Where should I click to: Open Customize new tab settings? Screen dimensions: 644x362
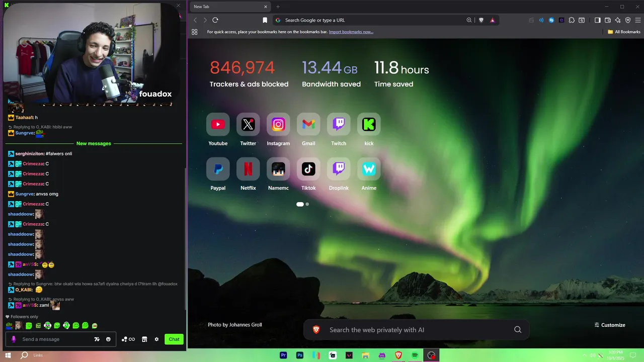click(610, 325)
